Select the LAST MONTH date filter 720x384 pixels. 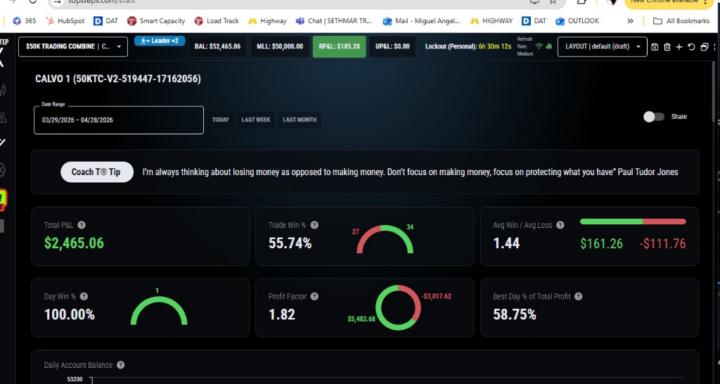tap(299, 120)
